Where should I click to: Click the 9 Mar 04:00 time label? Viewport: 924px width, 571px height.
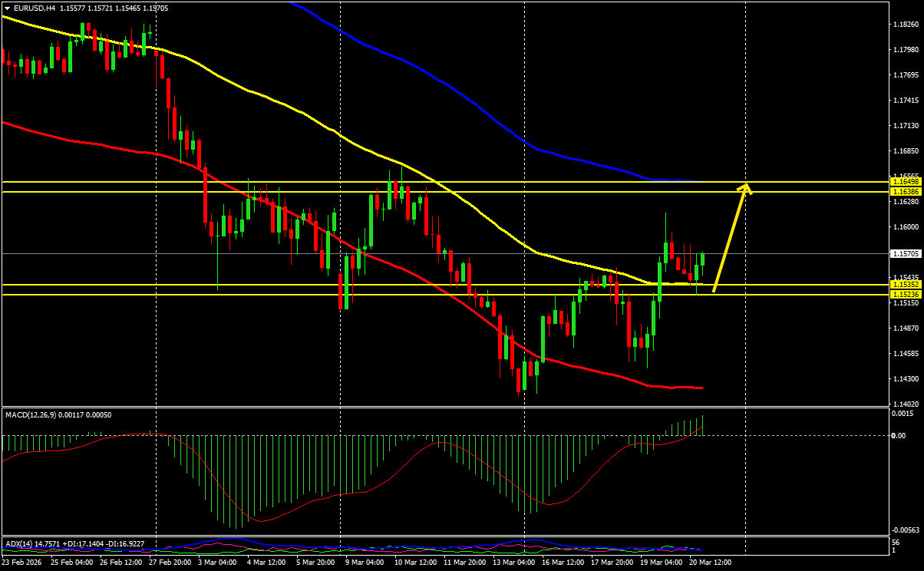click(x=365, y=563)
